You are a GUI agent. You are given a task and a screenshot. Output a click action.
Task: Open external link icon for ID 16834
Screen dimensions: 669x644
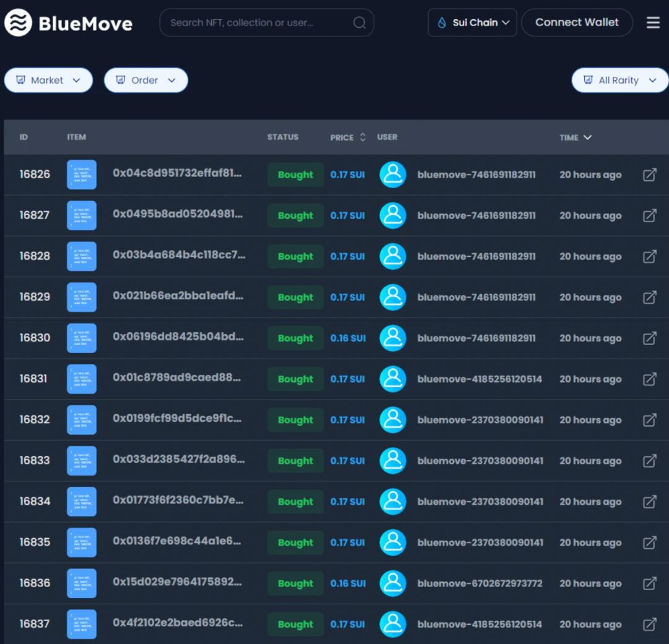[649, 502]
